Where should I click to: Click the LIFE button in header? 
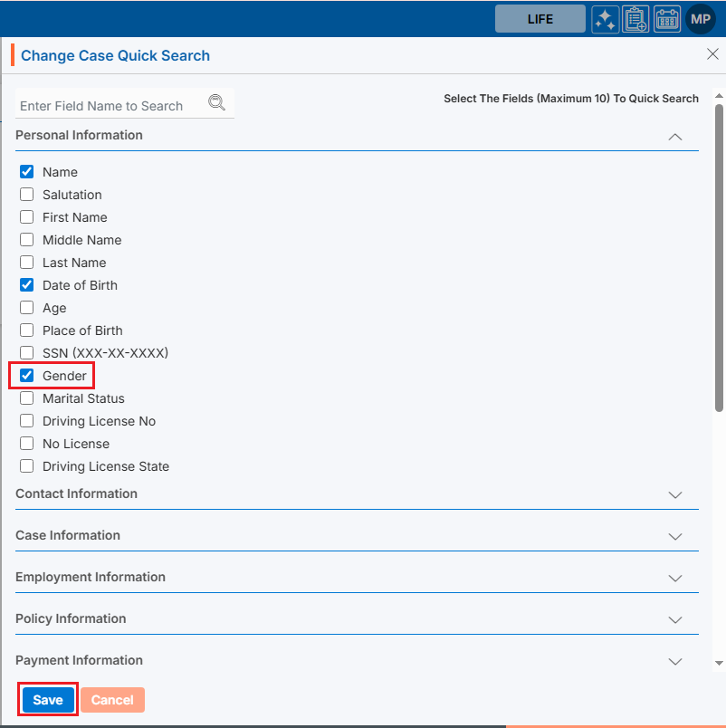pyautogui.click(x=540, y=19)
